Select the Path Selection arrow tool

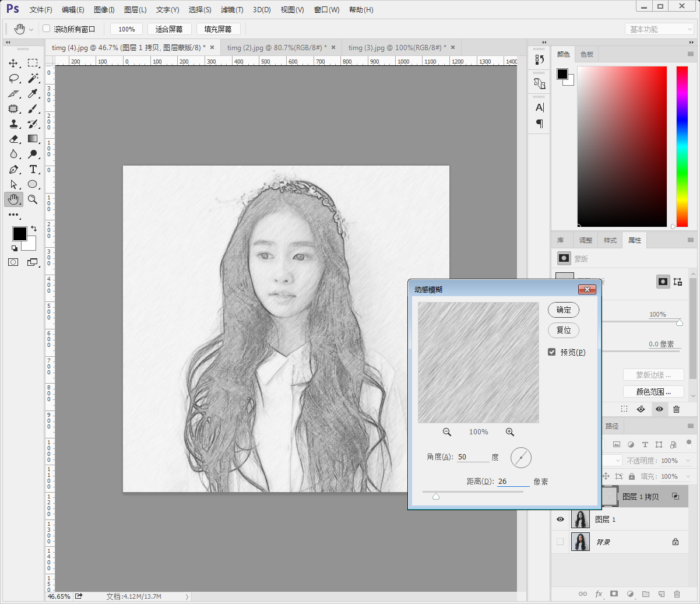click(x=13, y=184)
